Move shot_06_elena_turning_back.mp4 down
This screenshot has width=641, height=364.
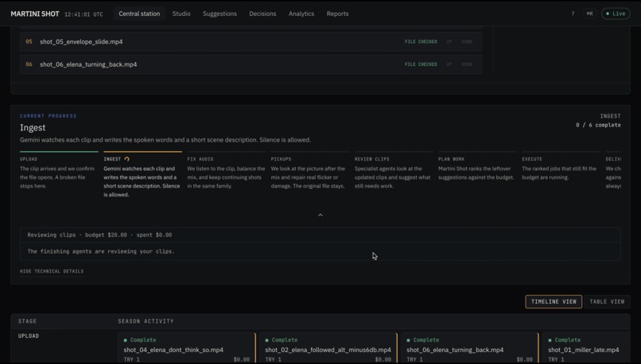(x=467, y=64)
